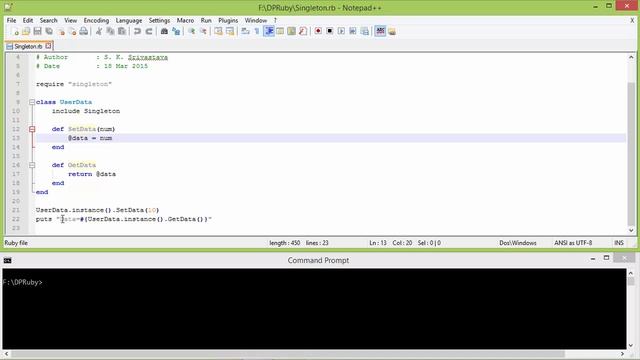Screen dimensions: 640x360
Task: Click Command Prompt horizontal scrollbar thumb
Action: 288,354
